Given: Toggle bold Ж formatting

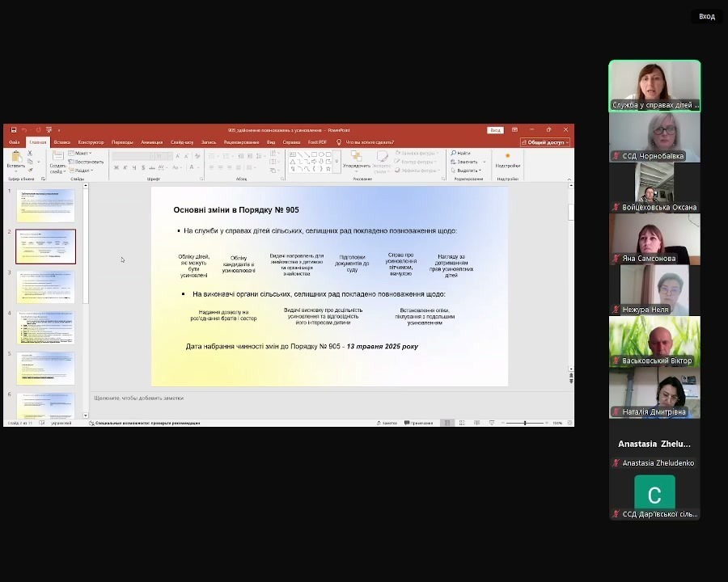Looking at the screenshot, I should [x=116, y=168].
